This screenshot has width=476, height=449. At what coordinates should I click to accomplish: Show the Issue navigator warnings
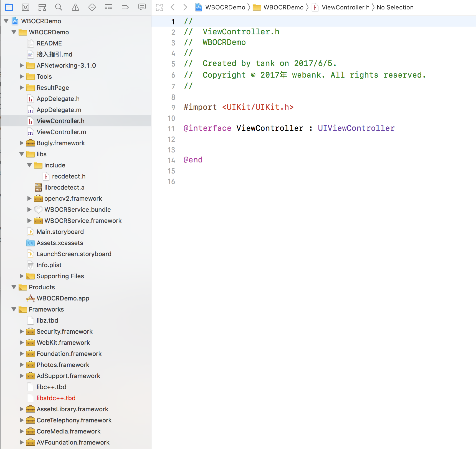coord(75,7)
